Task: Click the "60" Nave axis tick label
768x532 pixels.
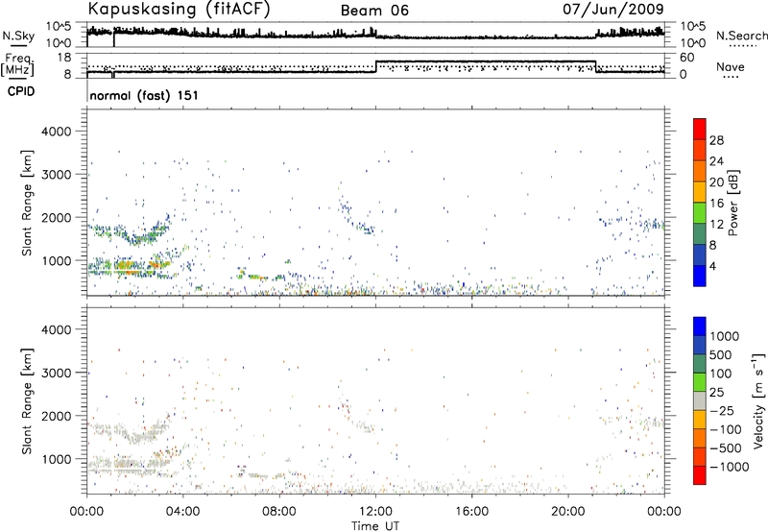Action: click(x=687, y=58)
